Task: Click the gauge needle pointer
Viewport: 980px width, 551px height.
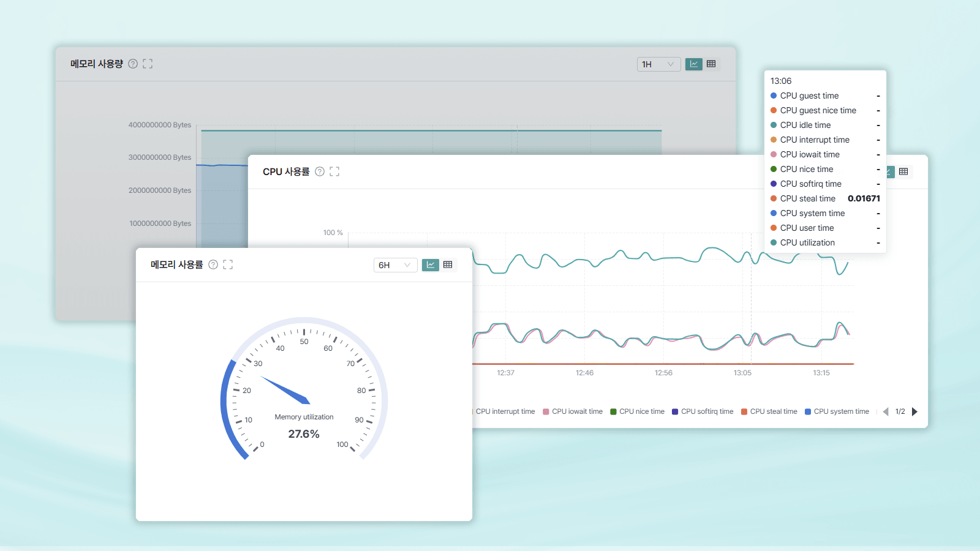Action: pyautogui.click(x=285, y=389)
